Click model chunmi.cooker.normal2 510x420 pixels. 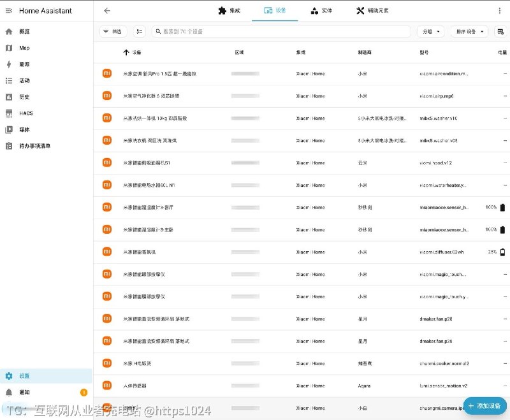coord(444,363)
